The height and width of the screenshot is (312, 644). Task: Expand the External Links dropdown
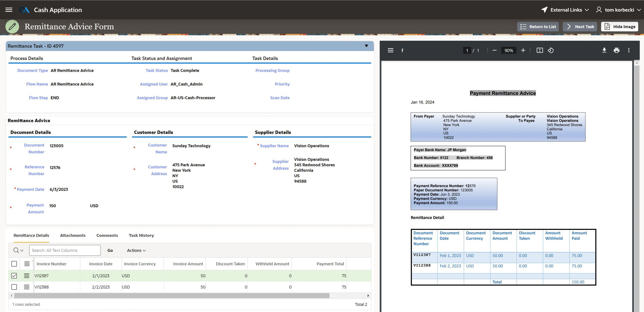[587, 10]
